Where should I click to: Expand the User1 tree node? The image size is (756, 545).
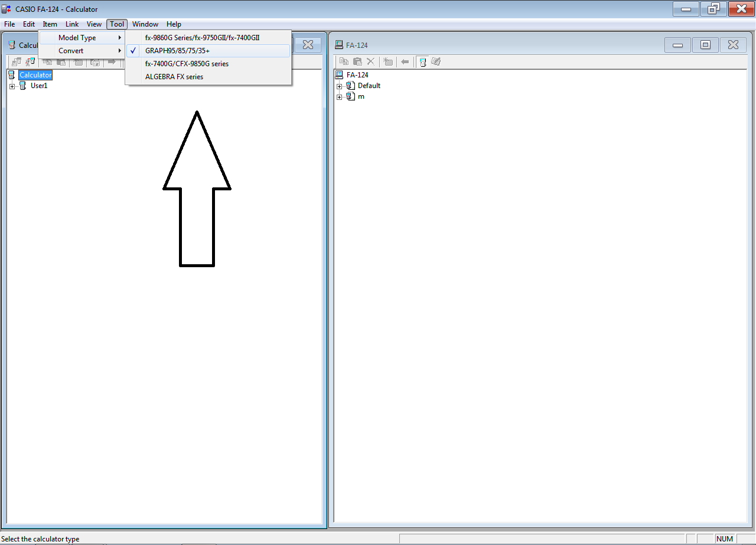(x=12, y=86)
